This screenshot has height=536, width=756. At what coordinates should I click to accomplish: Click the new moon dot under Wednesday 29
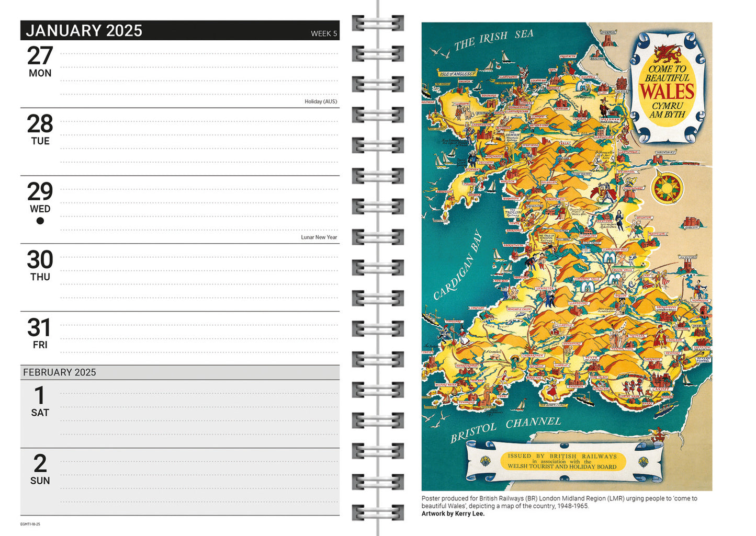coord(40,221)
